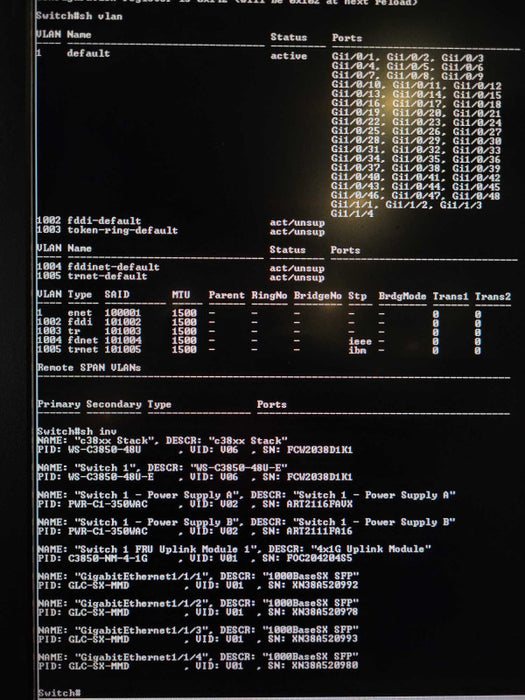Click the 'Primary' column header

(59, 404)
